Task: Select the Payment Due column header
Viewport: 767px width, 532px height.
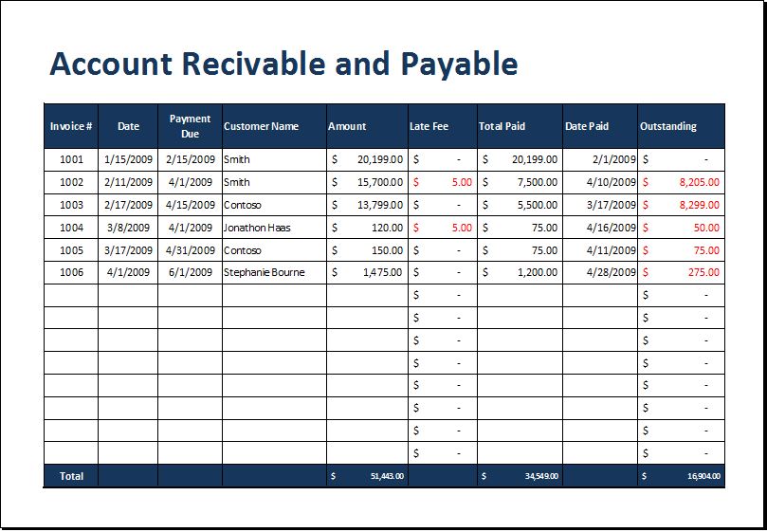Action: (x=190, y=126)
